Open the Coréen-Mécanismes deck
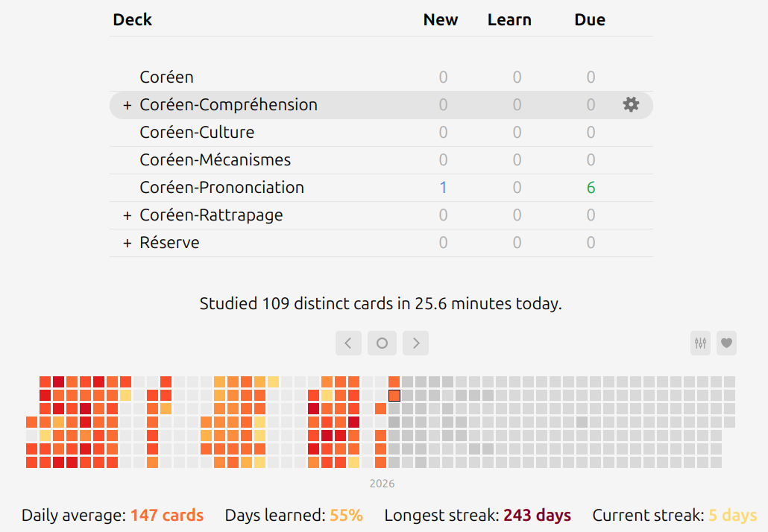 click(x=215, y=160)
